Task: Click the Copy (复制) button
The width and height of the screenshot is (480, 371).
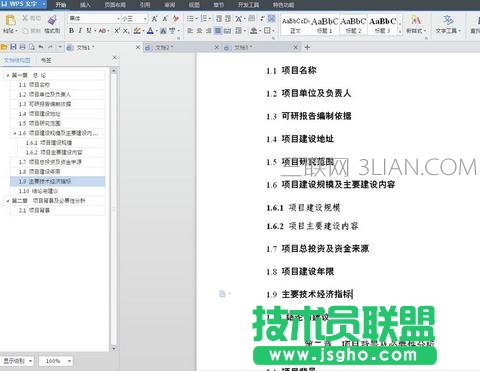Action: click(32, 31)
